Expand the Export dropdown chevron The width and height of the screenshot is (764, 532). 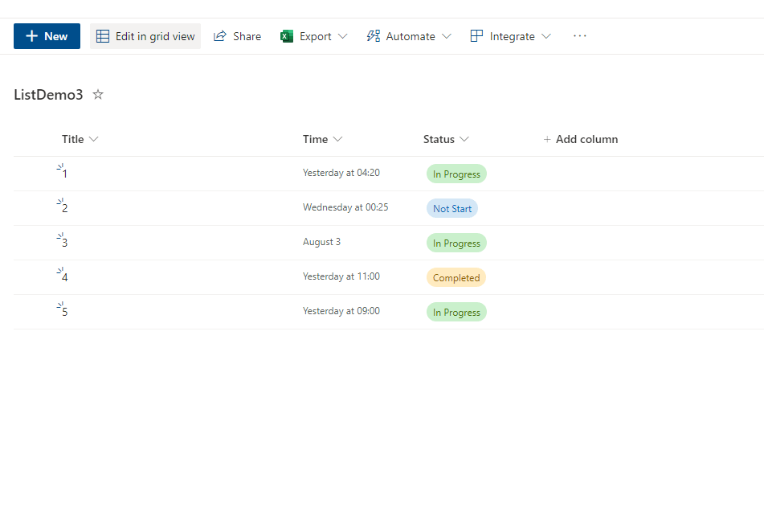click(x=343, y=36)
